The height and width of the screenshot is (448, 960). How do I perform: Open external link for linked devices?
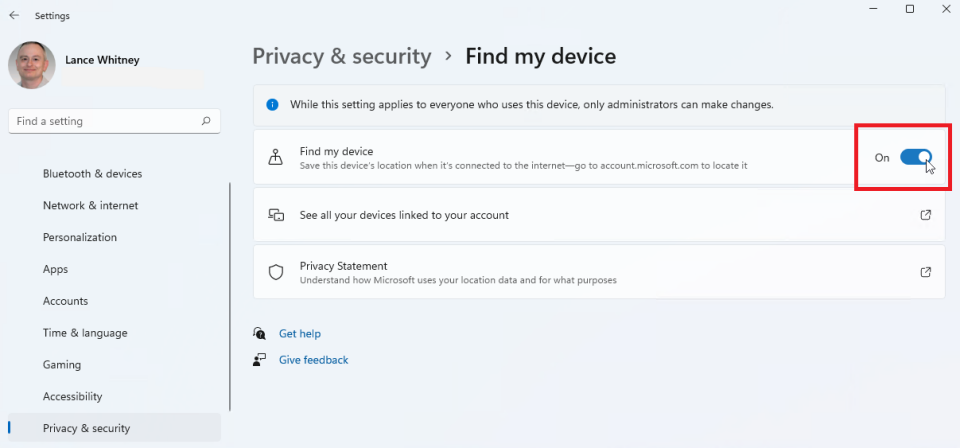point(925,215)
